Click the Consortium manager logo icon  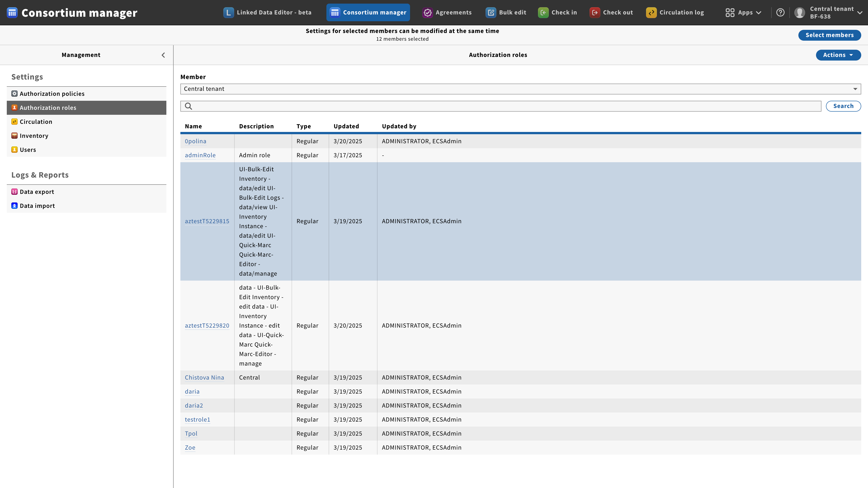[x=12, y=12]
